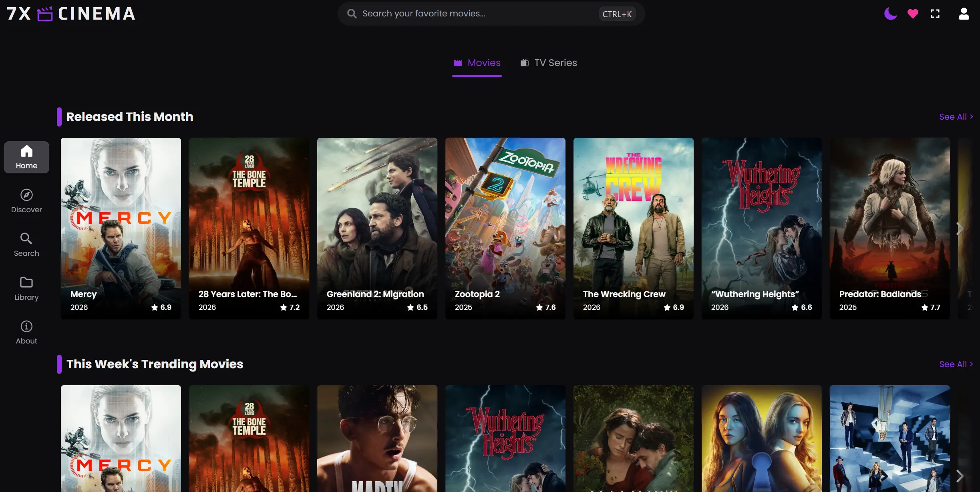Expand the magnifier inside the search bar

click(352, 13)
